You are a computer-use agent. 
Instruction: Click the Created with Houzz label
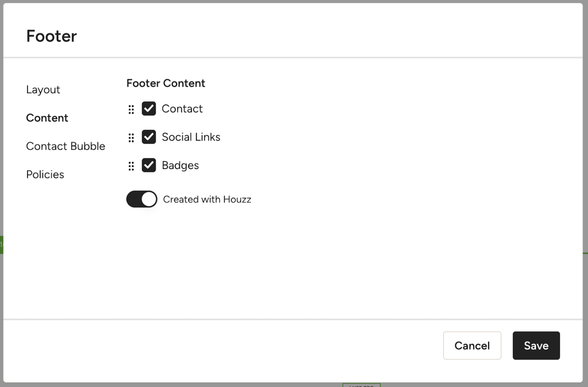tap(207, 199)
